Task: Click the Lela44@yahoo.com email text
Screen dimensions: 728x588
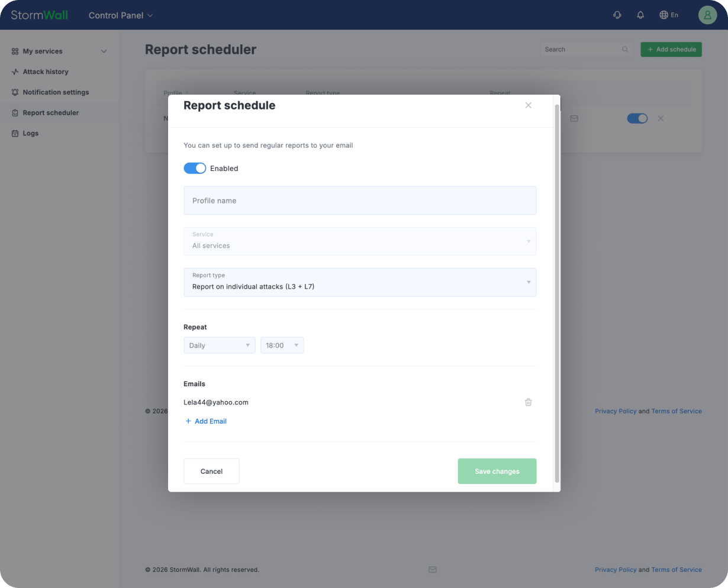Action: tap(216, 402)
